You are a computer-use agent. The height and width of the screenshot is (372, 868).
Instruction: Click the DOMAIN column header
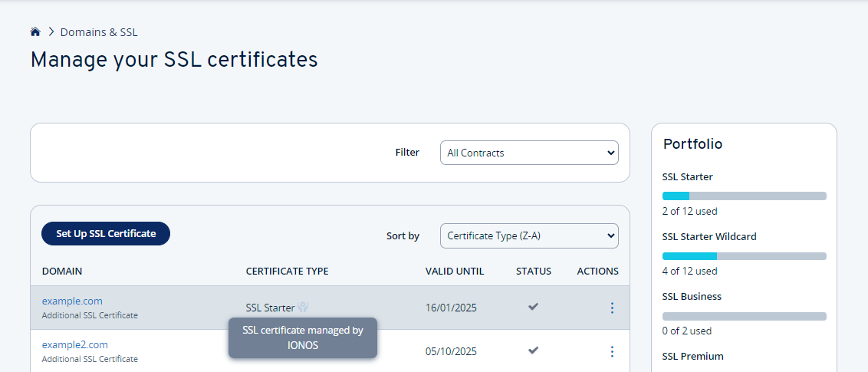62,272
